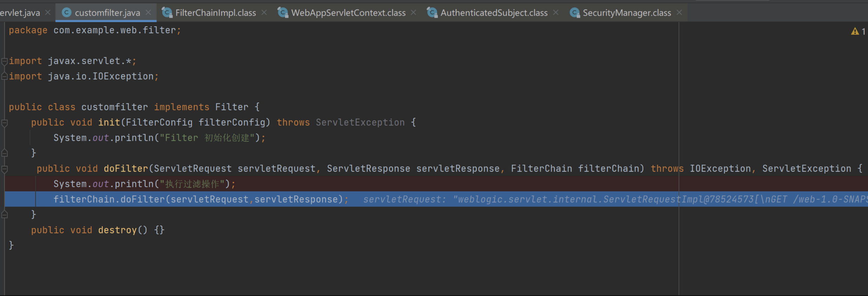Click the customfilter.java class file icon
This screenshot has height=296, width=868.
click(x=66, y=13)
